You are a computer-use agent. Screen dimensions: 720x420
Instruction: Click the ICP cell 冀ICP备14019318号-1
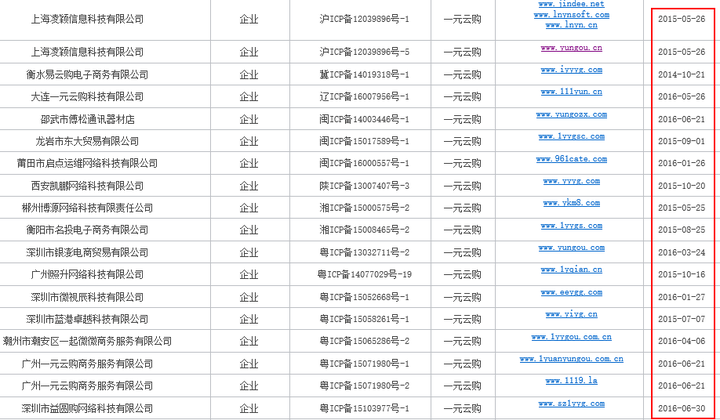coord(364,74)
